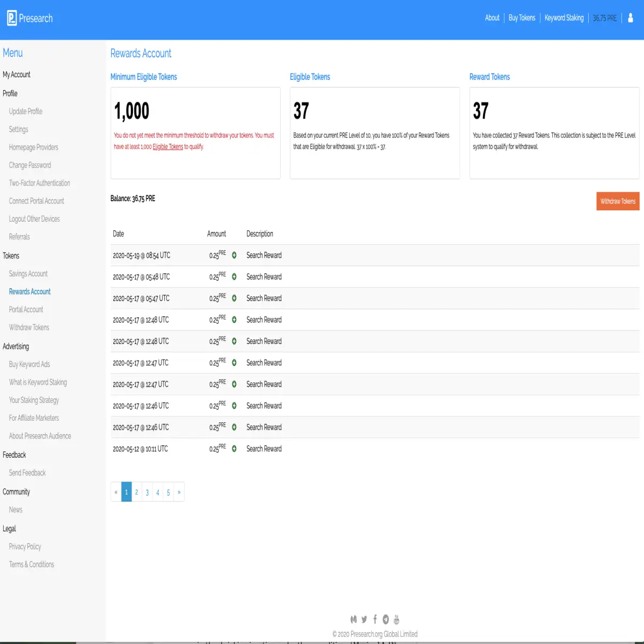Image resolution: width=644 pixels, height=644 pixels.
Task: Click the 36.75 PRE balance in header
Action: [x=605, y=18]
